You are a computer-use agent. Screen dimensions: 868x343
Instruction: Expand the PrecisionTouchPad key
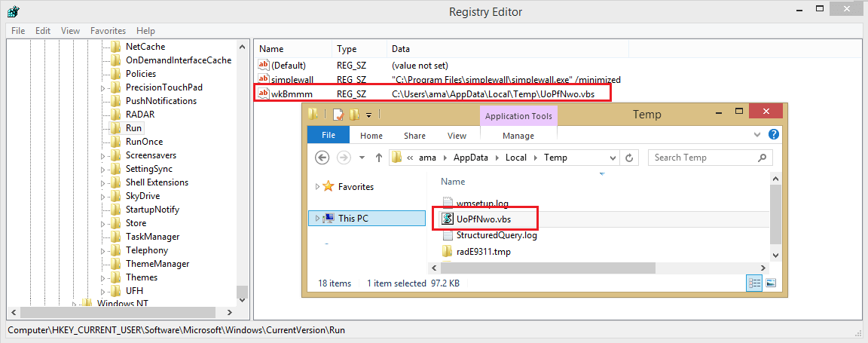pyautogui.click(x=102, y=87)
